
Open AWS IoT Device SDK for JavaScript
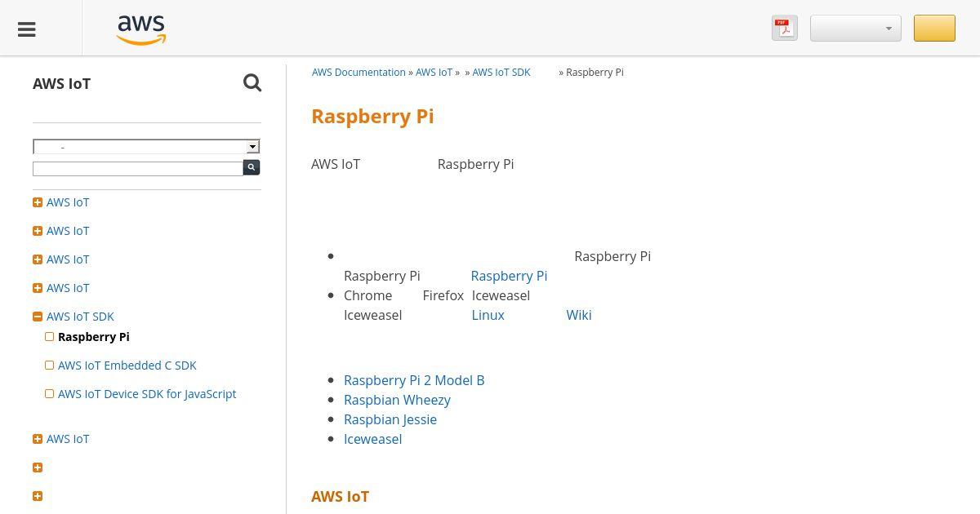point(147,394)
